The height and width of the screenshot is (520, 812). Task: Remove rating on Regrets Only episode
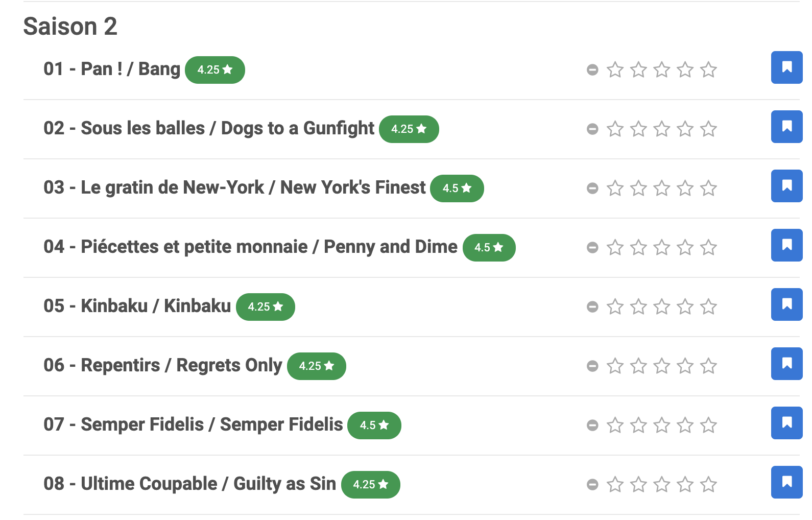[592, 366]
